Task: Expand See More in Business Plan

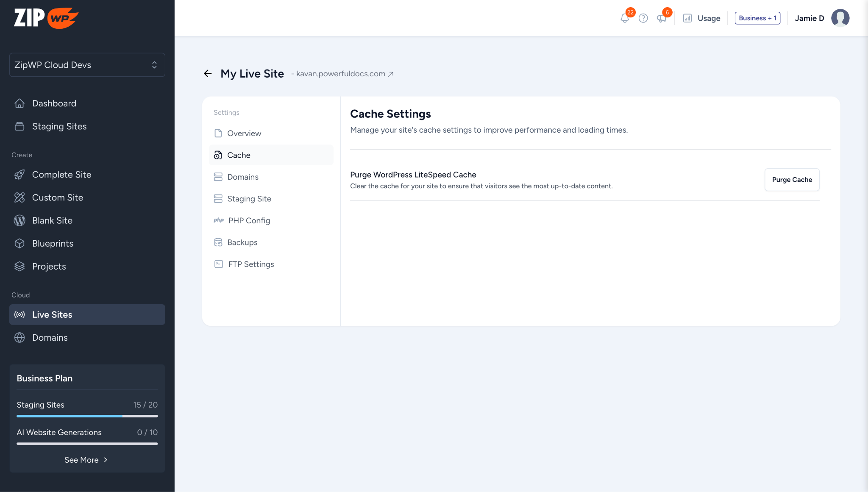Action: 86,460
